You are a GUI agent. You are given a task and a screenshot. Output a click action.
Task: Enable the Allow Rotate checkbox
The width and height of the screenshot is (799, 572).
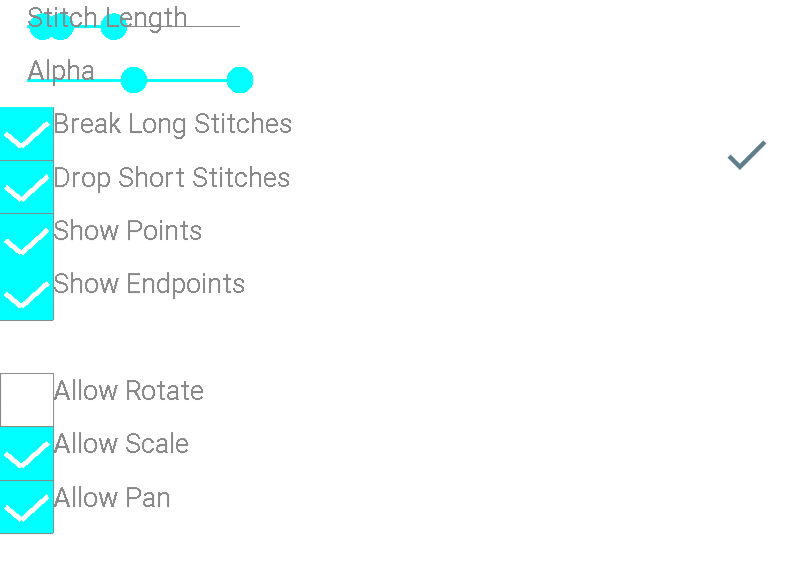(26, 400)
